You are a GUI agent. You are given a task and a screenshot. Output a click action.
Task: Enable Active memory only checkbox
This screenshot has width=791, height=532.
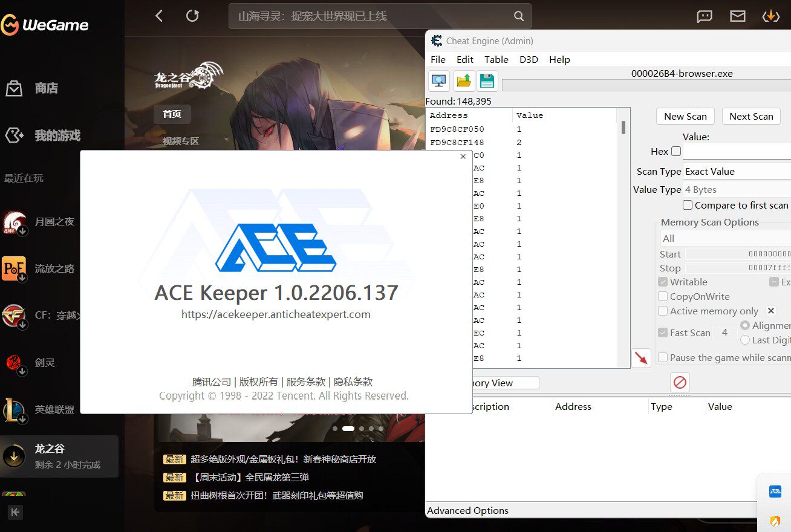(x=663, y=311)
